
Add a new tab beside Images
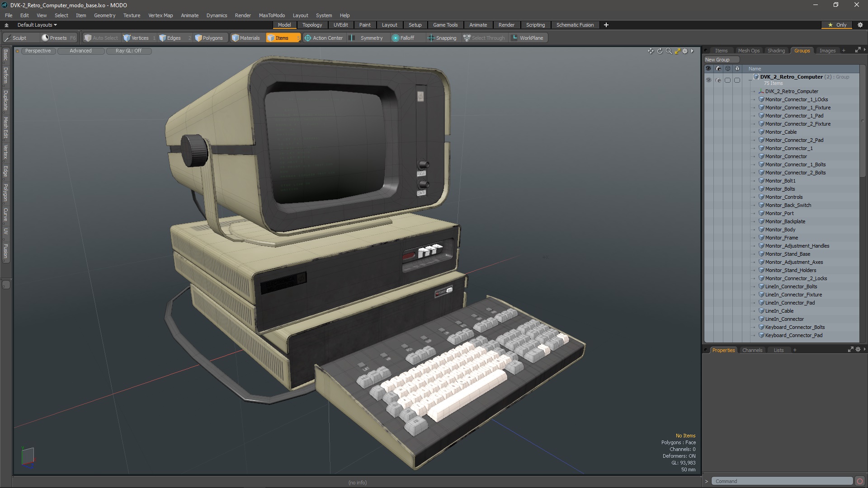844,51
